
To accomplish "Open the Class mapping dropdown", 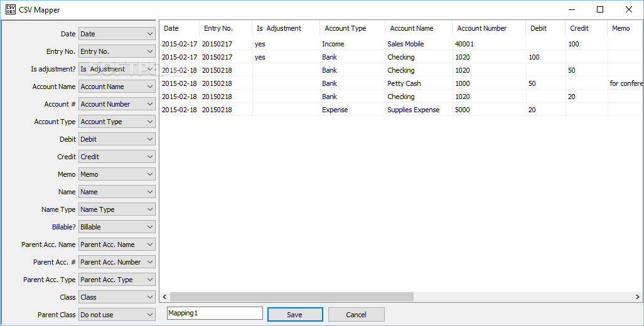I will pos(117,297).
